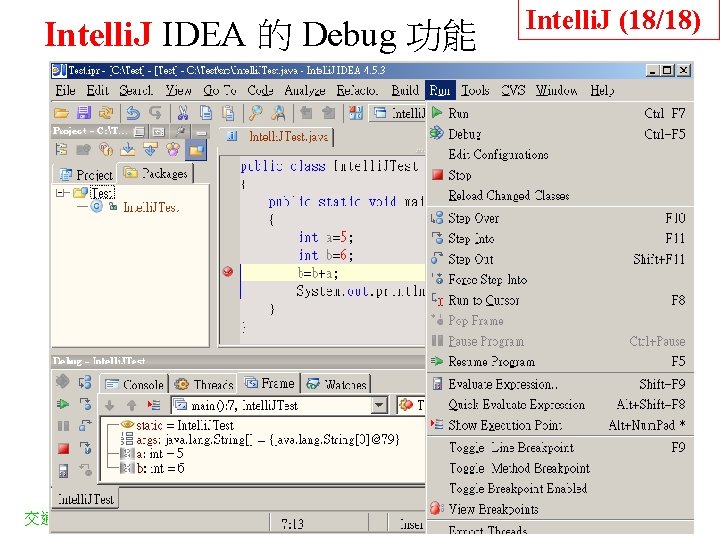The height and width of the screenshot is (540, 720).
Task: Select Quick Evaluate Expression entry
Action: [x=559, y=405]
